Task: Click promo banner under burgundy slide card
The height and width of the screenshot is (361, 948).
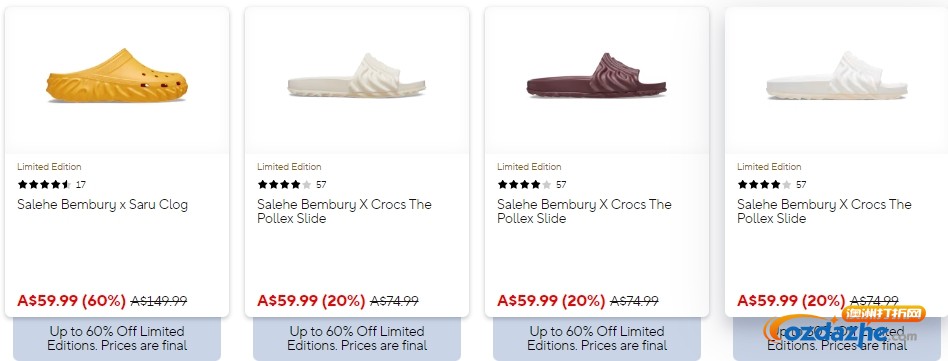Action: coord(597,339)
